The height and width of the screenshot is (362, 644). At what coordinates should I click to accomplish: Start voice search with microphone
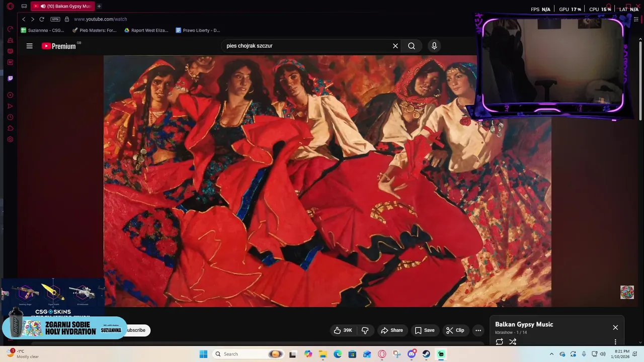(434, 46)
